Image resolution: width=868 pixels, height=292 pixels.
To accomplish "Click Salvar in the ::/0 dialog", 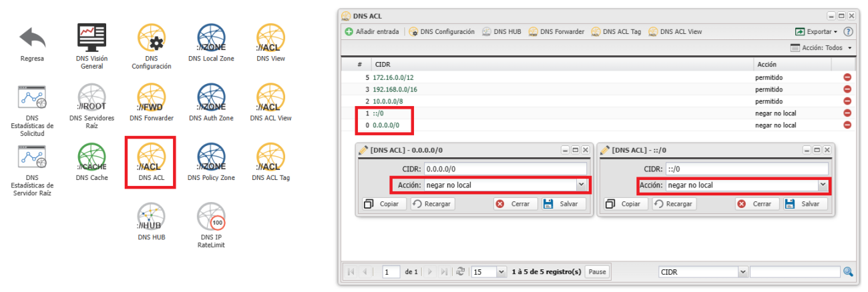I will [805, 204].
